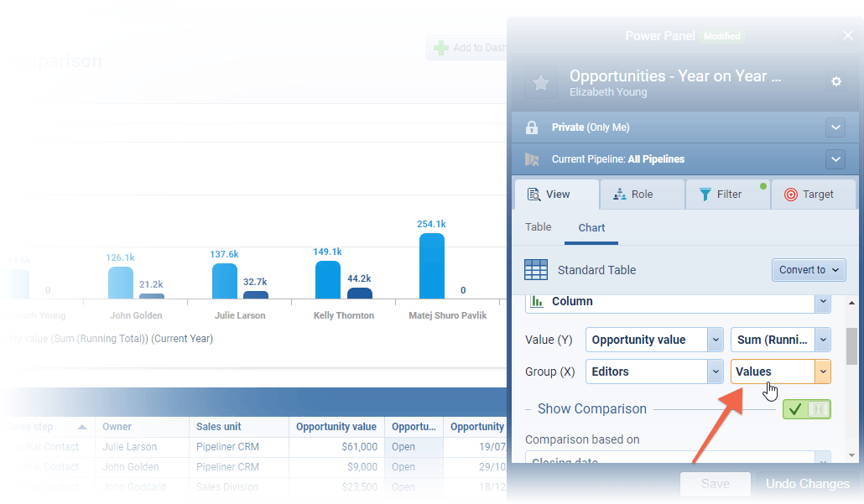Close the Power Panel
This screenshot has width=864, height=504.
point(847,35)
